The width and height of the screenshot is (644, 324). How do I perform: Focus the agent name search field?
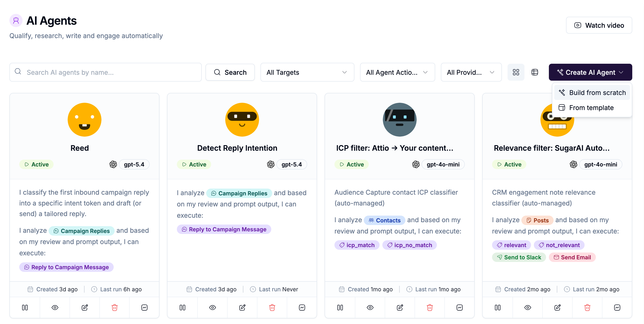(105, 72)
